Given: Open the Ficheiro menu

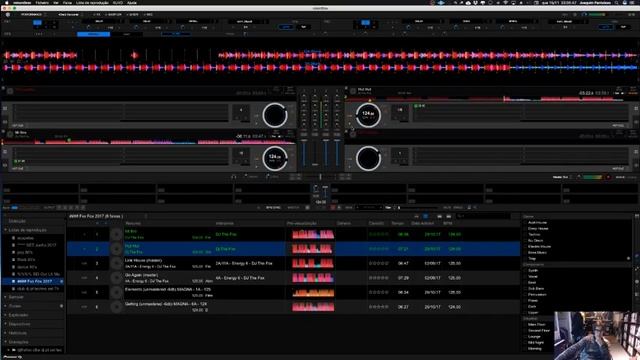Looking at the screenshot, I should (x=42, y=2).
